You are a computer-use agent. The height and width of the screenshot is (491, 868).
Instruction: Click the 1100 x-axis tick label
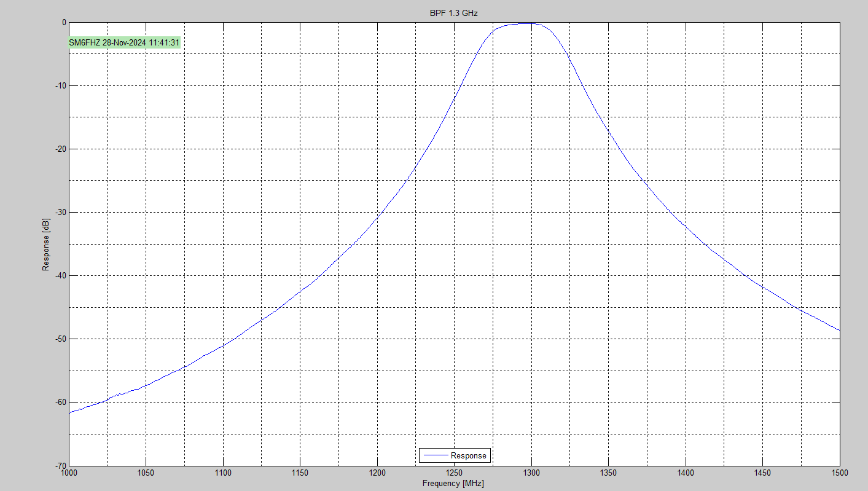[x=223, y=473]
